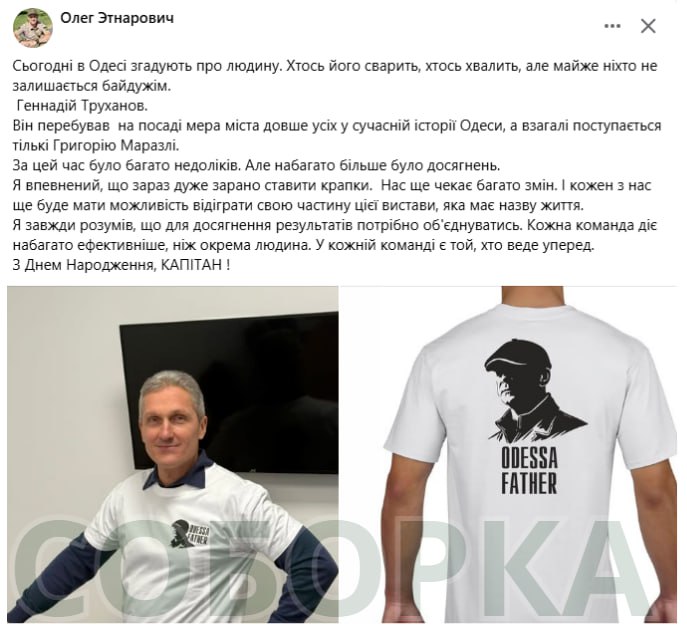Click the author name Олег Этнарович
The image size is (687, 636).
117,18
